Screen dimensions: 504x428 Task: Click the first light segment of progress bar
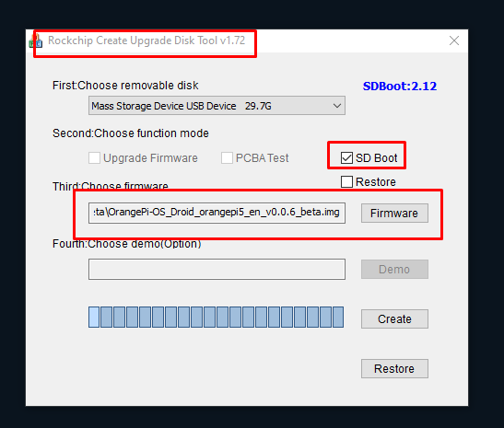pos(94,318)
